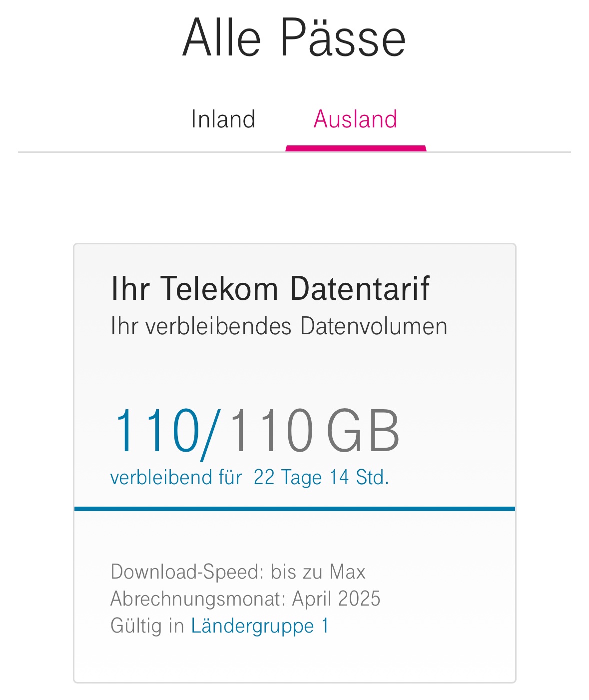Click the 22 Tage 14 Std. countdown
Viewport: 589px width, 700px height.
click(x=321, y=477)
